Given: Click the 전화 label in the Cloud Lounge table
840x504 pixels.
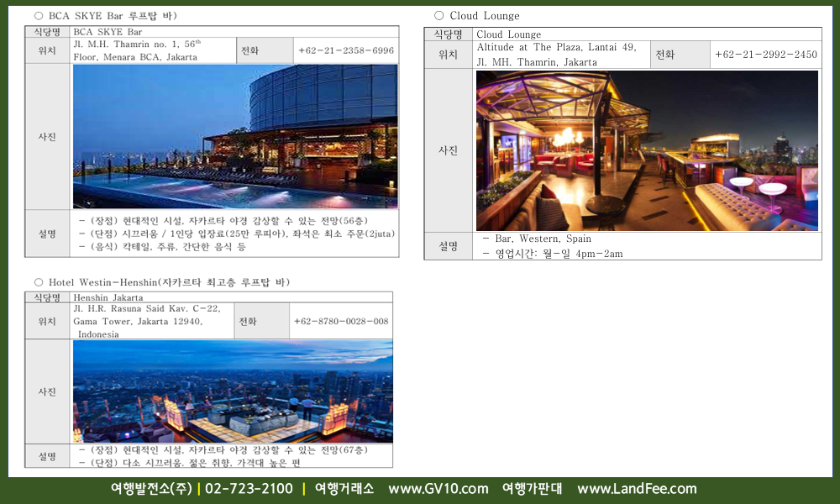Looking at the screenshot, I should tap(665, 54).
